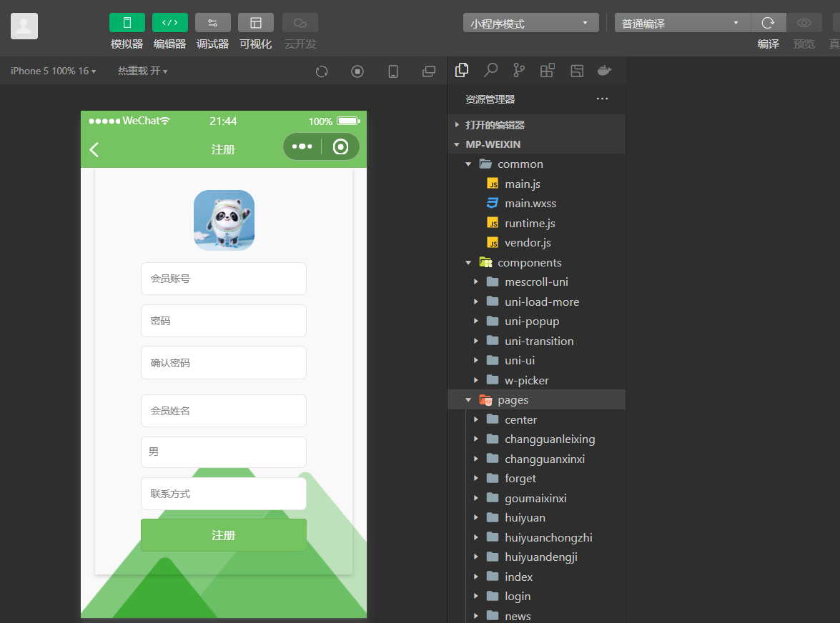Open the hot reload dropdown
The height and width of the screenshot is (623, 840).
tap(142, 71)
